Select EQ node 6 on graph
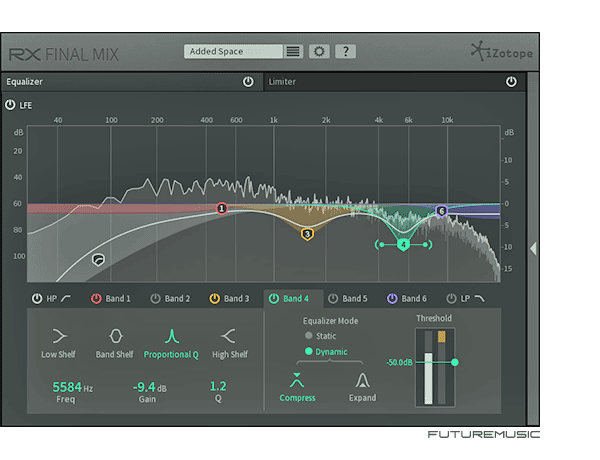 [x=442, y=211]
